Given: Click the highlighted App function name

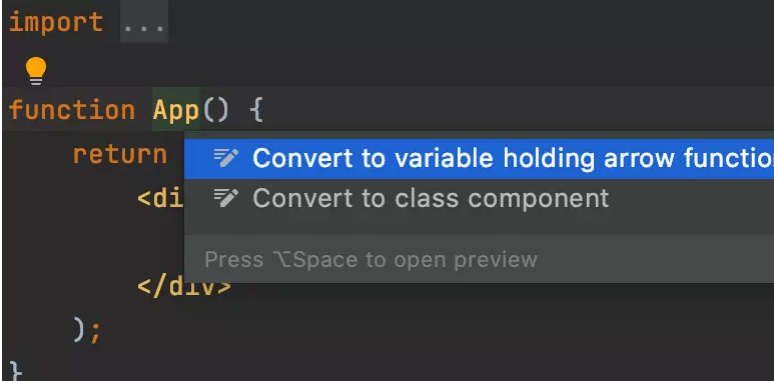Looking at the screenshot, I should pos(176,110).
